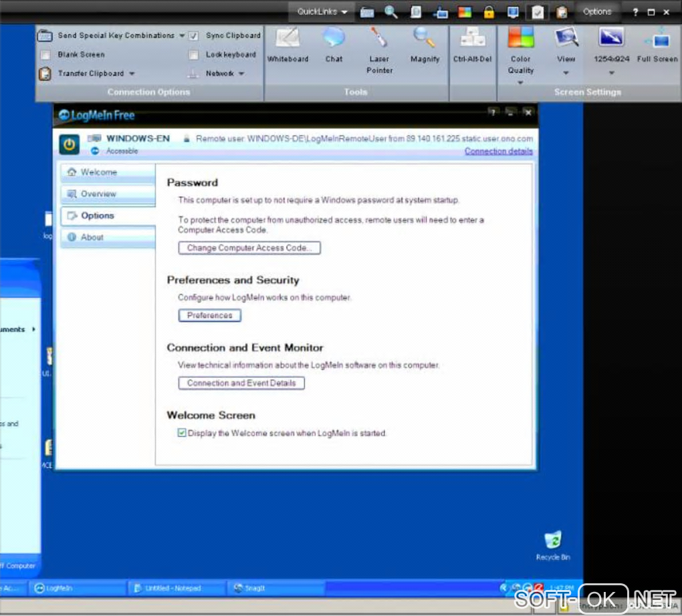
Task: Enable the Blank Screen checkbox
Action: tap(45, 55)
